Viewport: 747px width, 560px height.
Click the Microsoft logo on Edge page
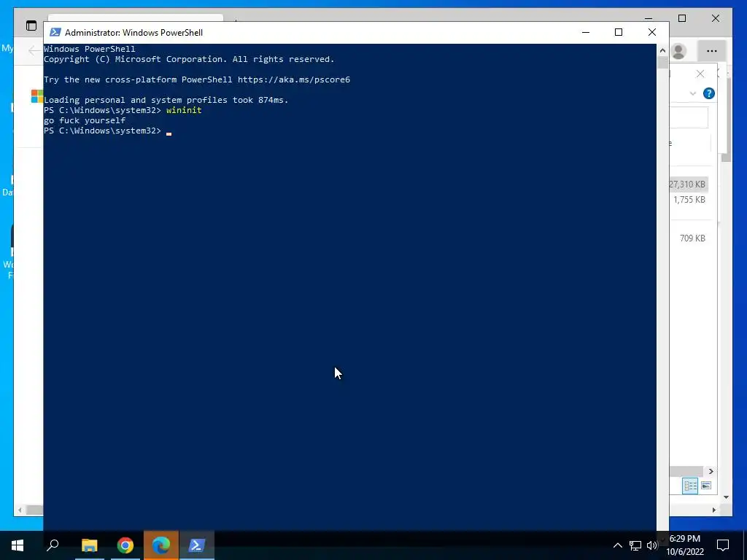[x=36, y=96]
